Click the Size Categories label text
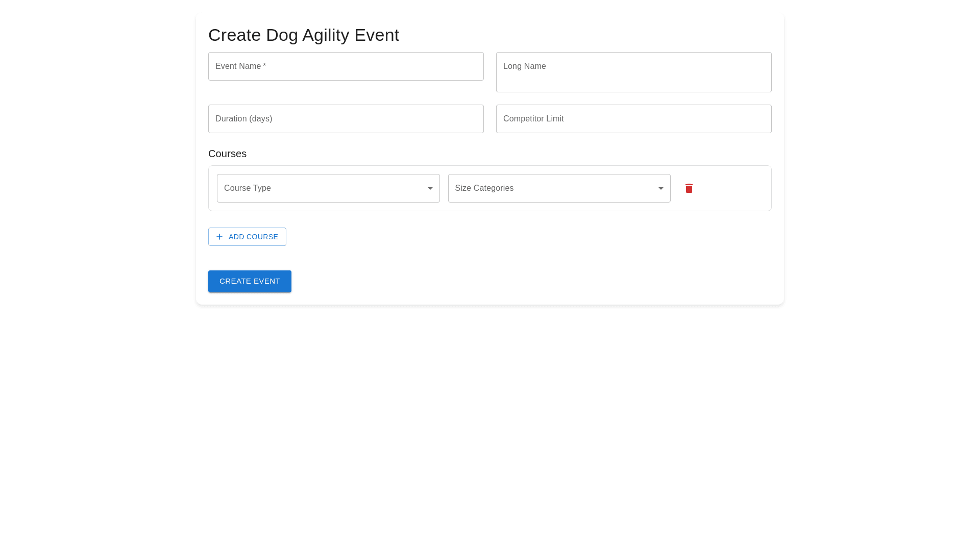The image size is (980, 551). (x=484, y=188)
